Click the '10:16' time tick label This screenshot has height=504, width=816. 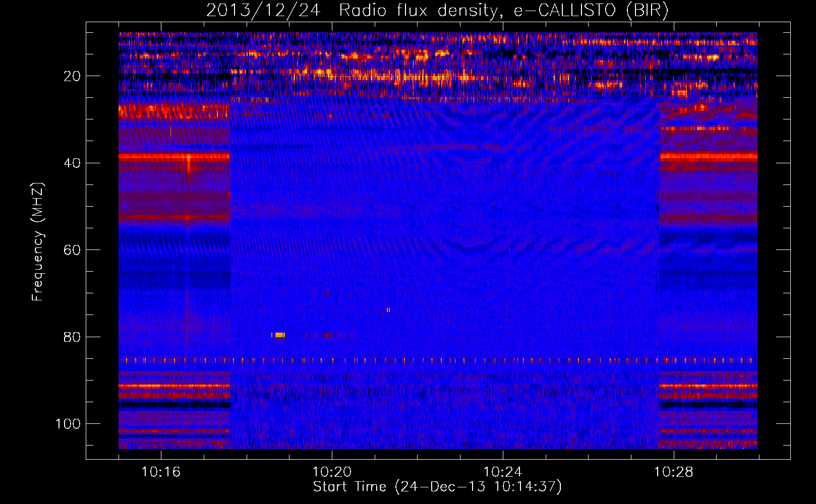(161, 472)
